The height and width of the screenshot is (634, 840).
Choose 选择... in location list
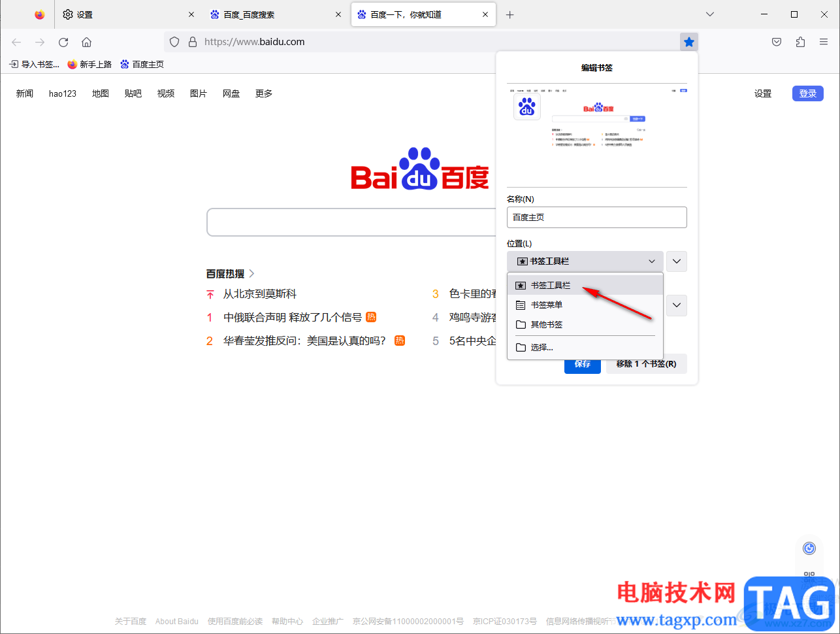(585, 348)
